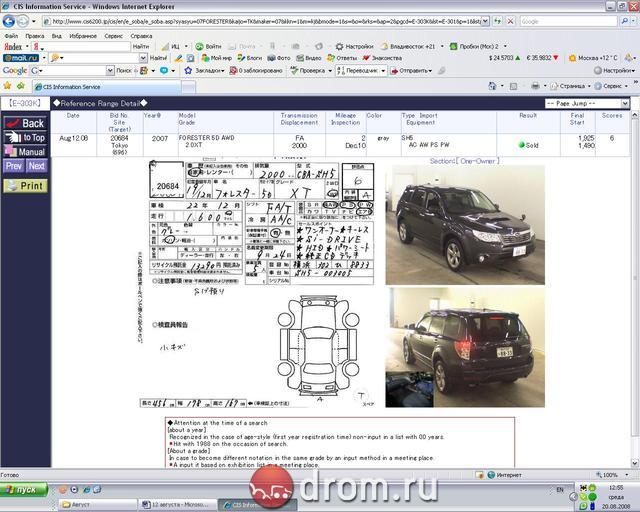Click the Print icon in command bar
Screen dimensions: 640x512
535,86
